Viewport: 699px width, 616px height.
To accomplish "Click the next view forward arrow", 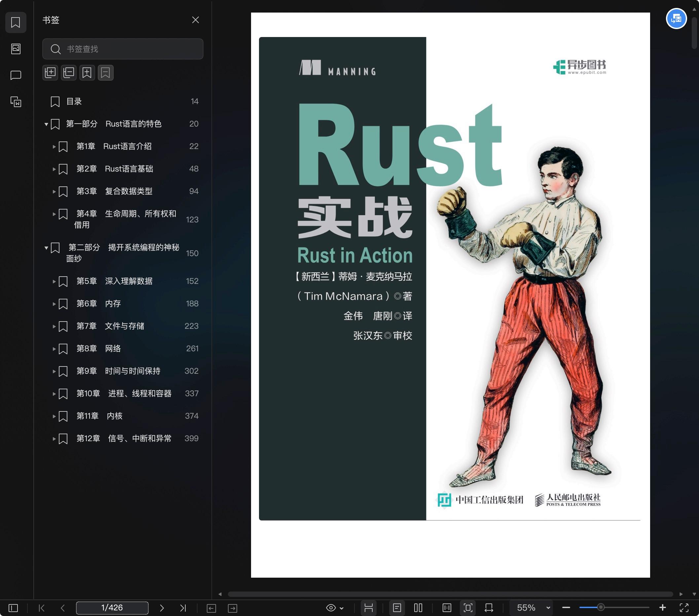I will click(233, 608).
